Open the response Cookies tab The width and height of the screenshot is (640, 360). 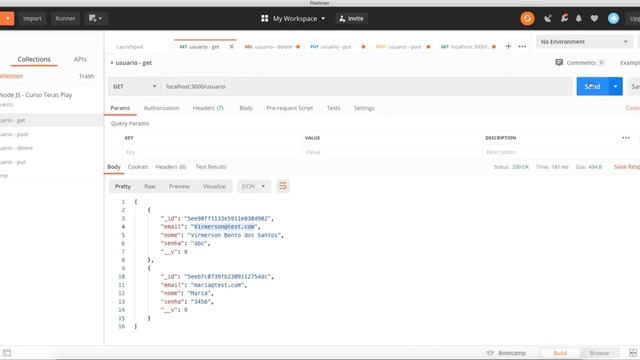coord(138,167)
